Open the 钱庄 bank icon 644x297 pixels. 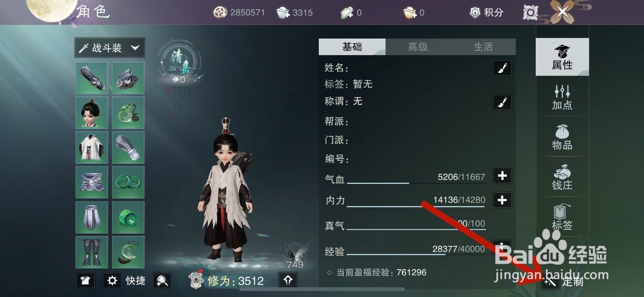coord(562,177)
